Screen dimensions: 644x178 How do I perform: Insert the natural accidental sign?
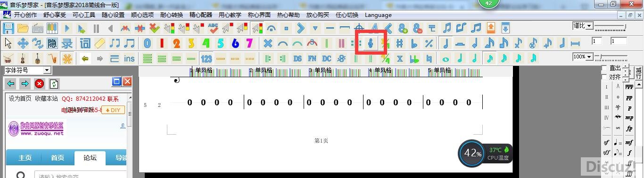429,59
